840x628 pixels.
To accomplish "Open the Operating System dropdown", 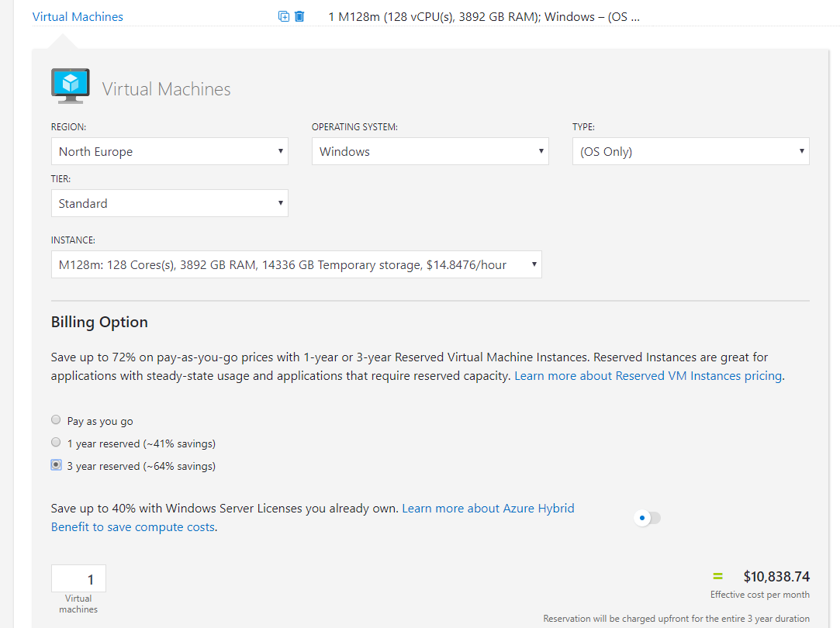I will [430, 152].
